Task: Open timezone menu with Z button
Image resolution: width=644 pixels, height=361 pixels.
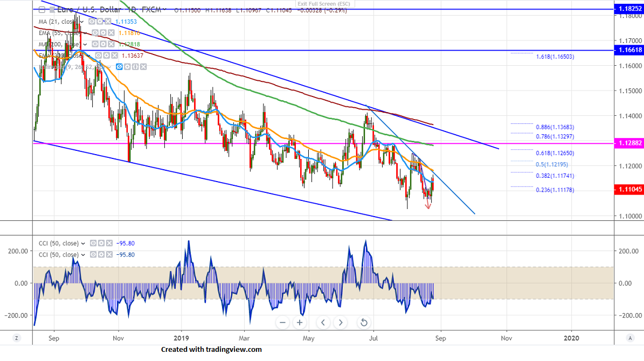Action: point(17,338)
